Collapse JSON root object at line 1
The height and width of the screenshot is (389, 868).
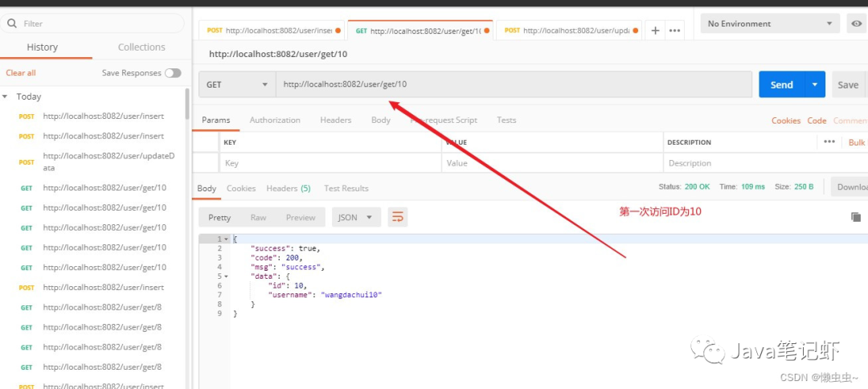(227, 239)
